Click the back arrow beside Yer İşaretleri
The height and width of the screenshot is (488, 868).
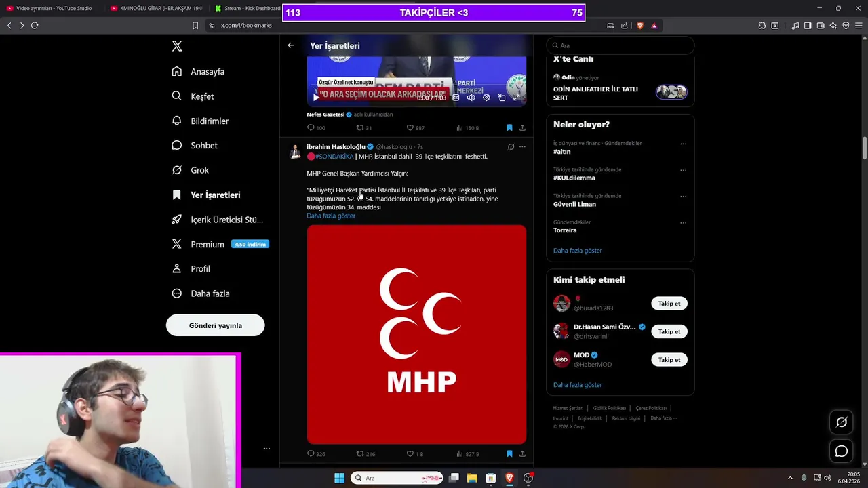pyautogui.click(x=290, y=45)
